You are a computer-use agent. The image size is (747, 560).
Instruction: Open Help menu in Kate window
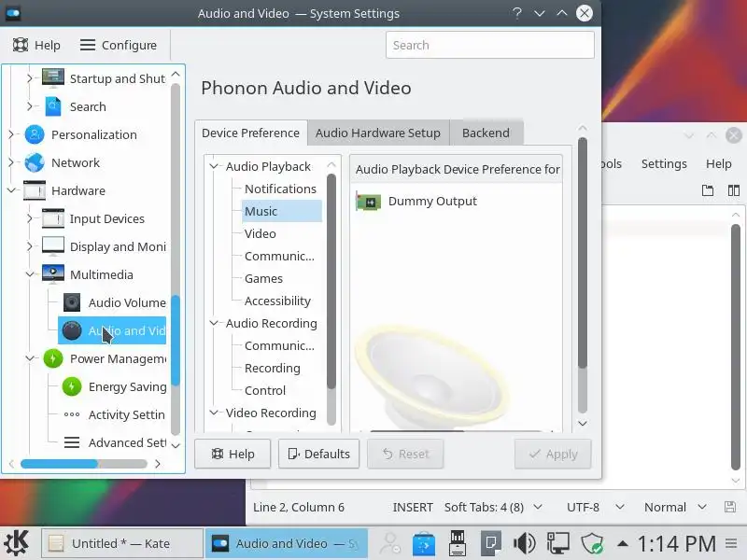[x=718, y=163]
